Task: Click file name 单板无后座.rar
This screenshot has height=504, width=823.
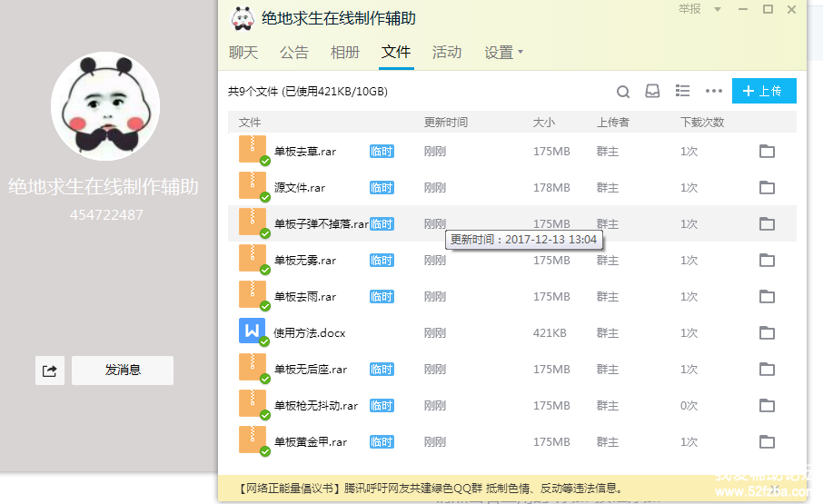Action: pyautogui.click(x=311, y=370)
